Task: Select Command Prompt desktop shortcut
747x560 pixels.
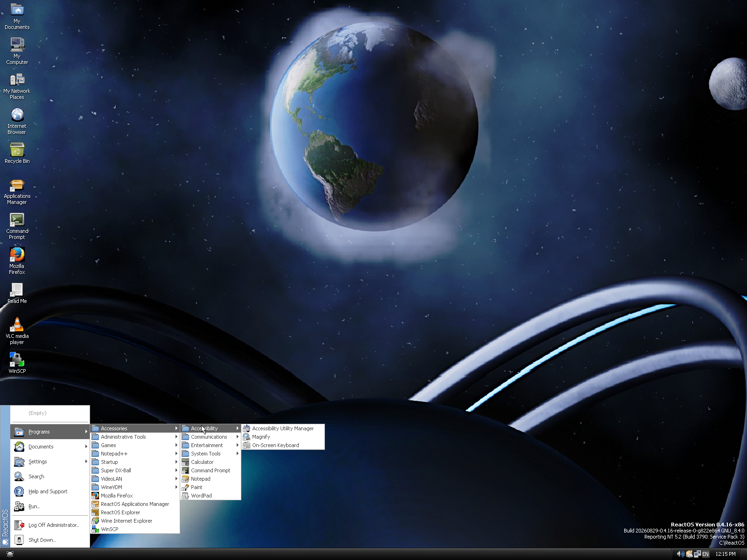Action: [x=17, y=227]
